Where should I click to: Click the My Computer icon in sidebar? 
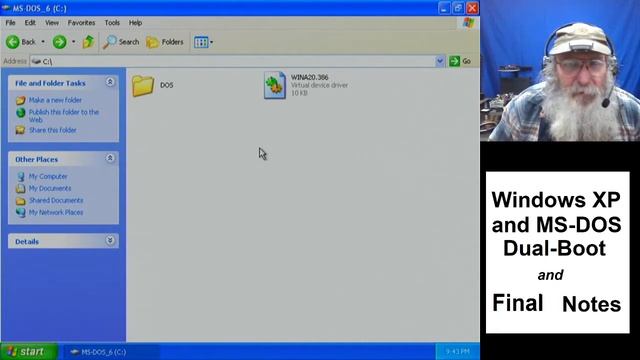pyautogui.click(x=20, y=176)
